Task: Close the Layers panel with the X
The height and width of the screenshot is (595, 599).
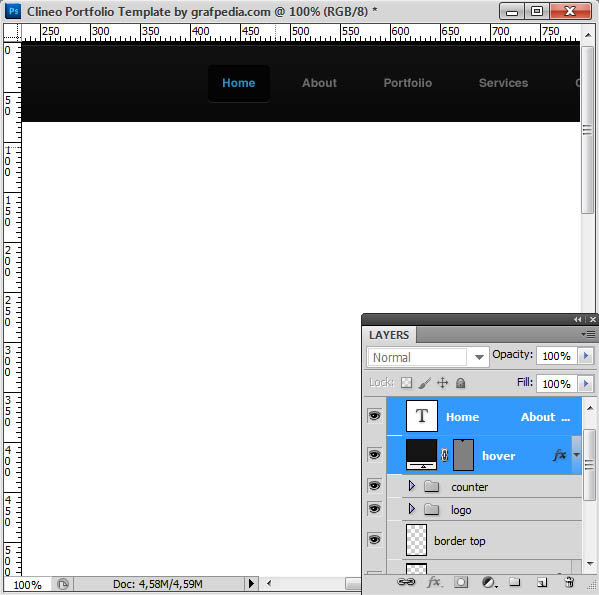Action: (593, 319)
